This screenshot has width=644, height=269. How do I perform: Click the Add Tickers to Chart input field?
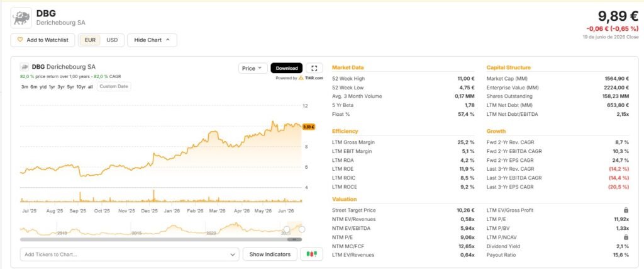(130, 254)
